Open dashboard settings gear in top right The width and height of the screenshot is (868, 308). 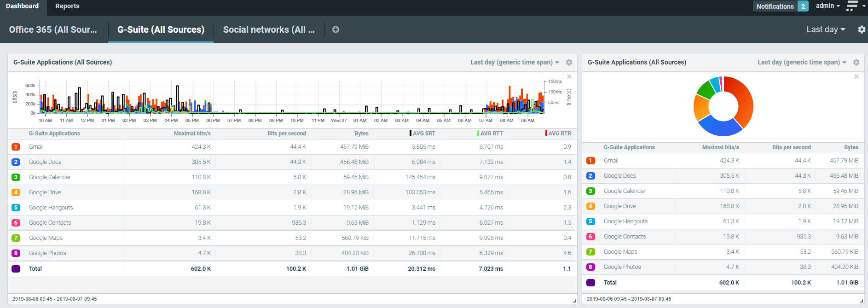pyautogui.click(x=862, y=29)
